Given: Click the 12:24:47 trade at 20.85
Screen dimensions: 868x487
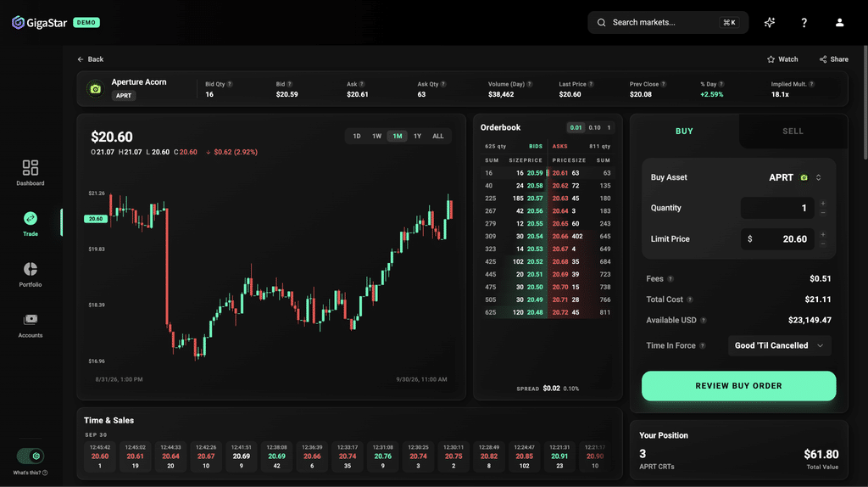Looking at the screenshot, I should [x=524, y=456].
